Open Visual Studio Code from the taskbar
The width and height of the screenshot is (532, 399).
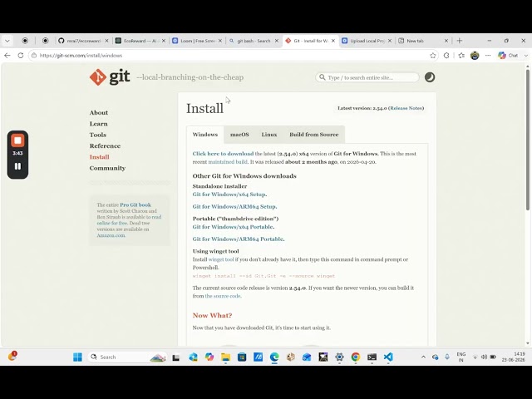click(x=388, y=357)
